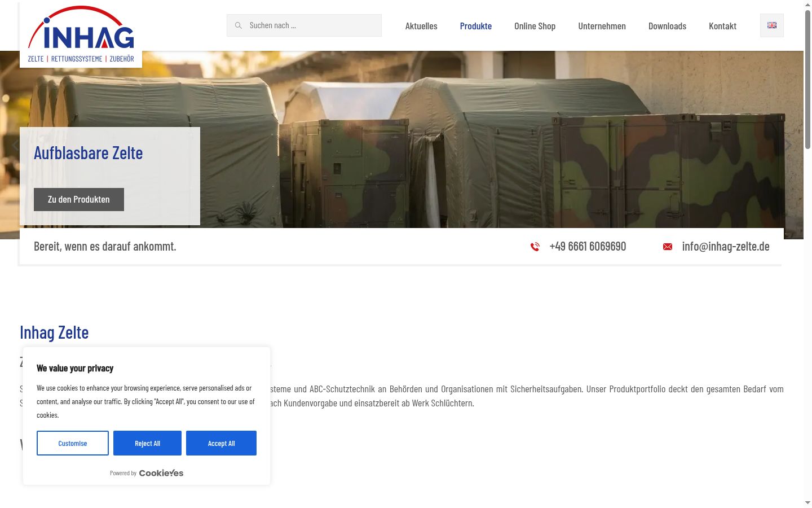
Task: Go to the previous slide with the left arrow
Action: [x=15, y=145]
